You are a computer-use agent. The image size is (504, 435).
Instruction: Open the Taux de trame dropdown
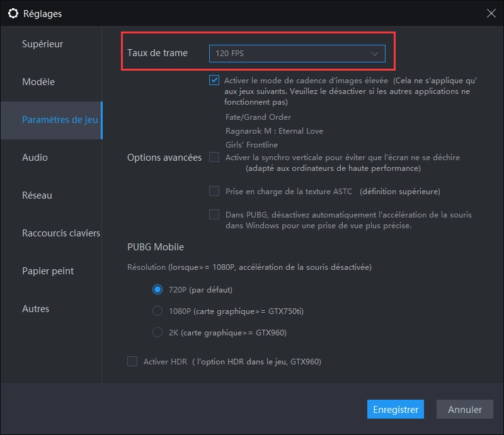[297, 54]
